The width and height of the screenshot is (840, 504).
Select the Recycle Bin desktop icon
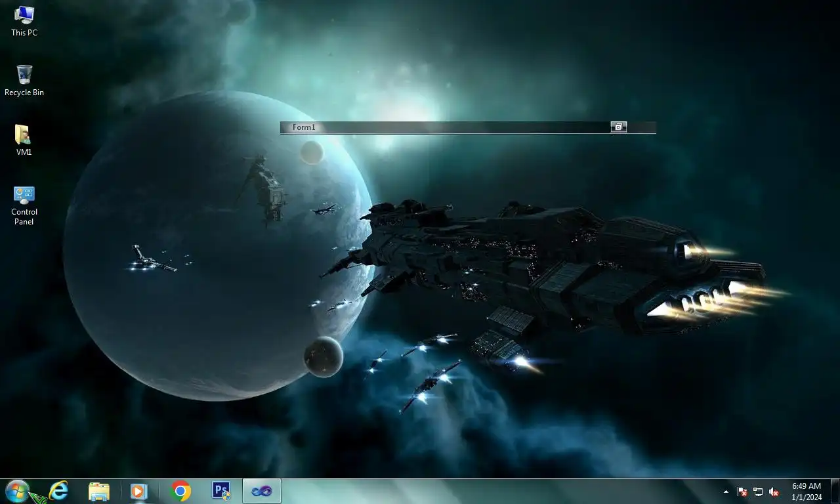(24, 81)
